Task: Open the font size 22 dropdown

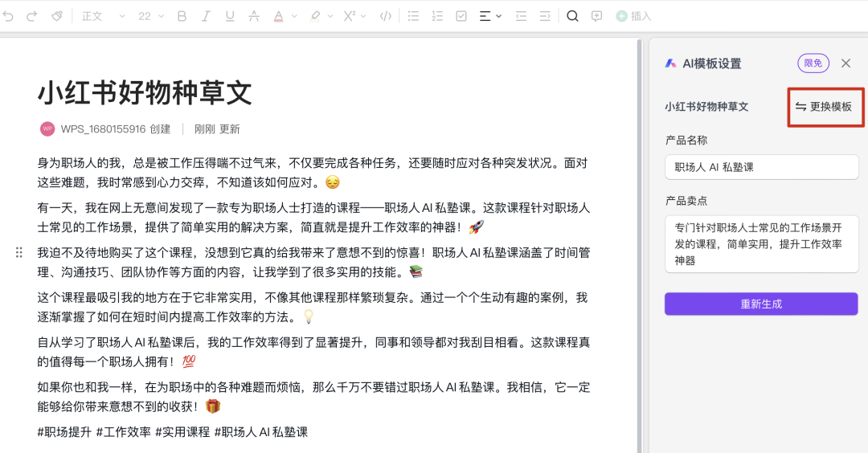Action: pos(151,16)
